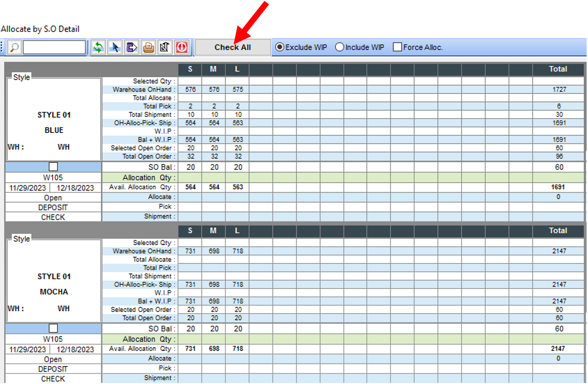Click the printer icon in toolbar

(149, 47)
